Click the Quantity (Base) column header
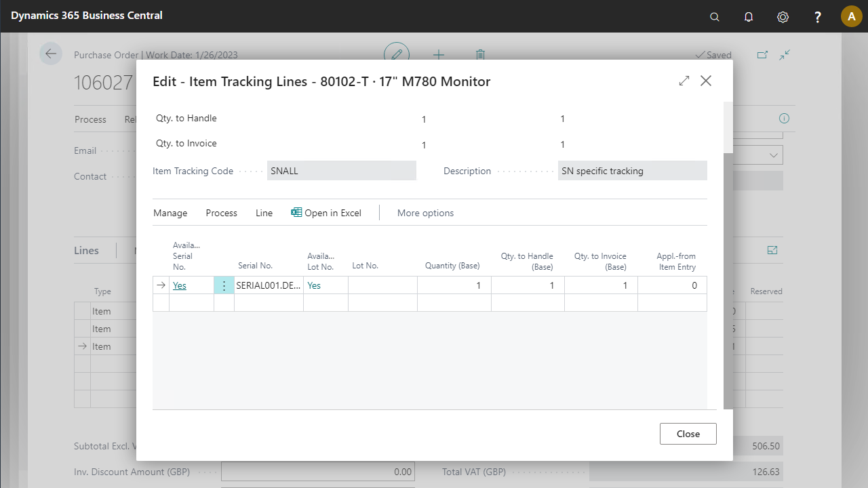The image size is (868, 488). 452,266
